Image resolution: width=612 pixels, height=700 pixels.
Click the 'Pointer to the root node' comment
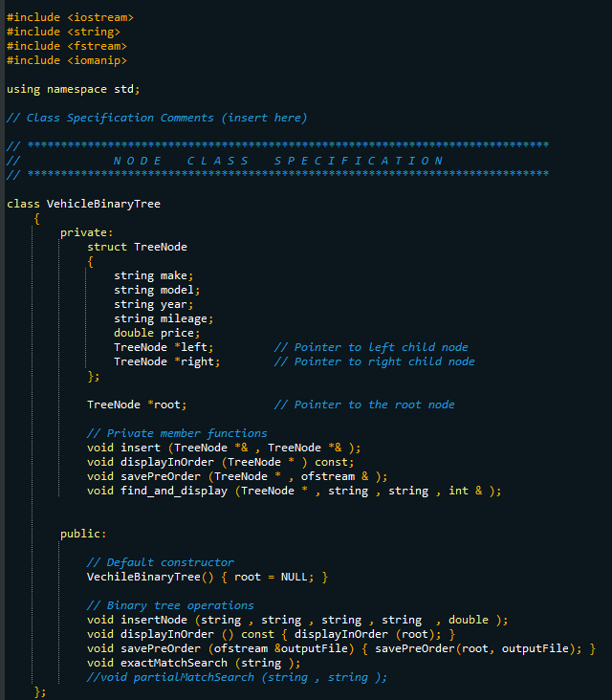(x=364, y=405)
